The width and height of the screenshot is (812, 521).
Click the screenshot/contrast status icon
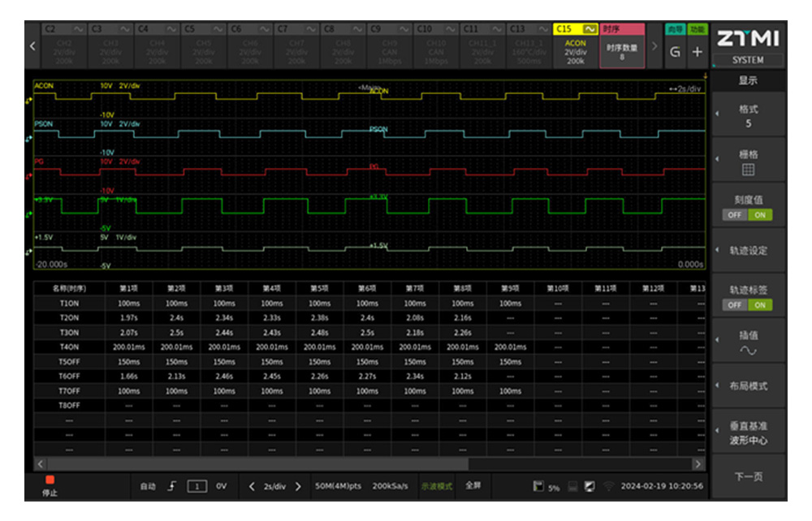[590, 486]
